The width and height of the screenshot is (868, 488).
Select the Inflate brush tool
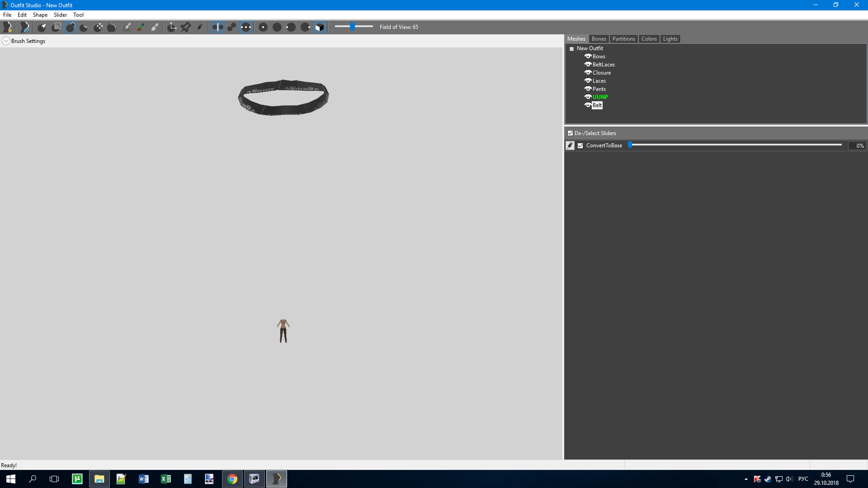click(70, 27)
